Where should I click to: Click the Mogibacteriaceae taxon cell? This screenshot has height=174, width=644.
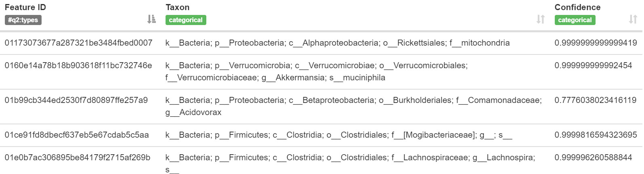click(x=339, y=135)
